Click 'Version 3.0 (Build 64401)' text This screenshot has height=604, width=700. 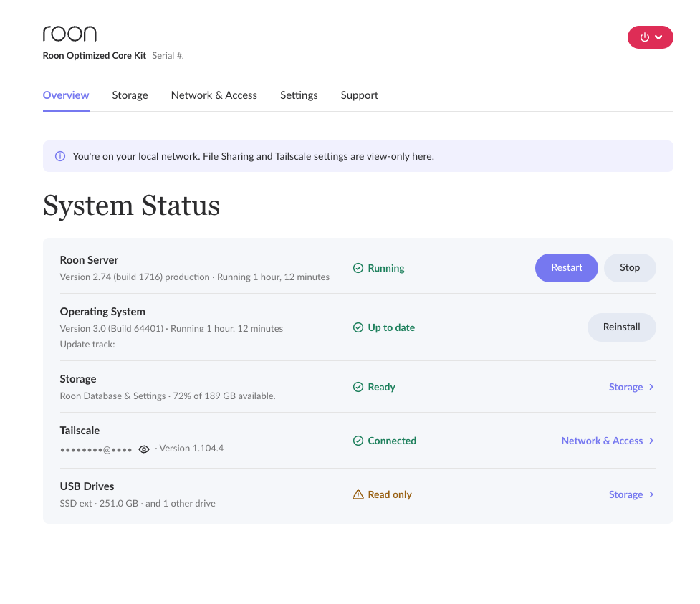[x=112, y=329]
